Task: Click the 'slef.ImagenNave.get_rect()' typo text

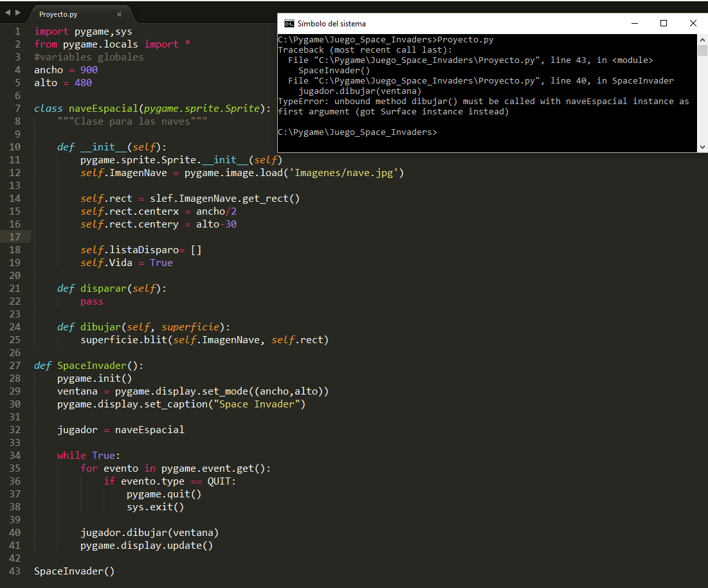Action: (225, 199)
